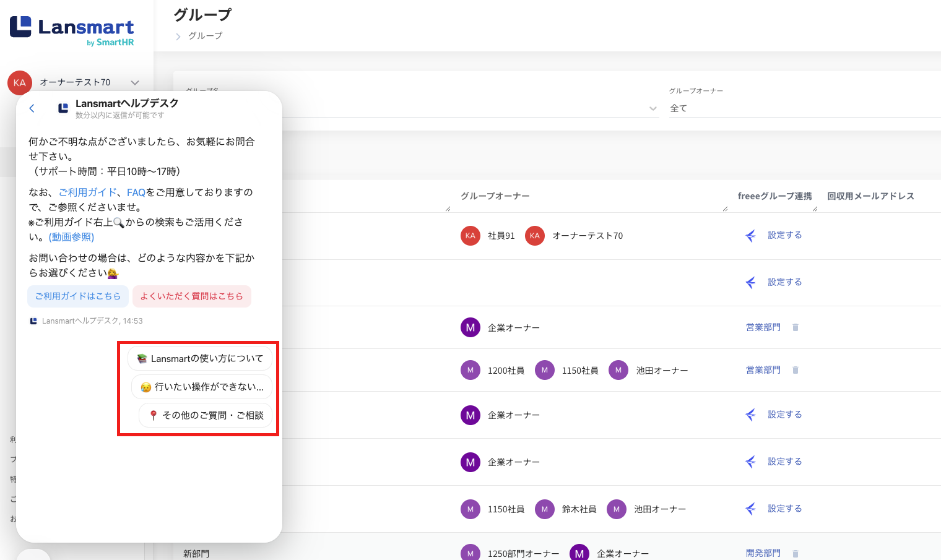Click the KA avatar next to 社員91
The height and width of the screenshot is (560, 941).
[470, 236]
